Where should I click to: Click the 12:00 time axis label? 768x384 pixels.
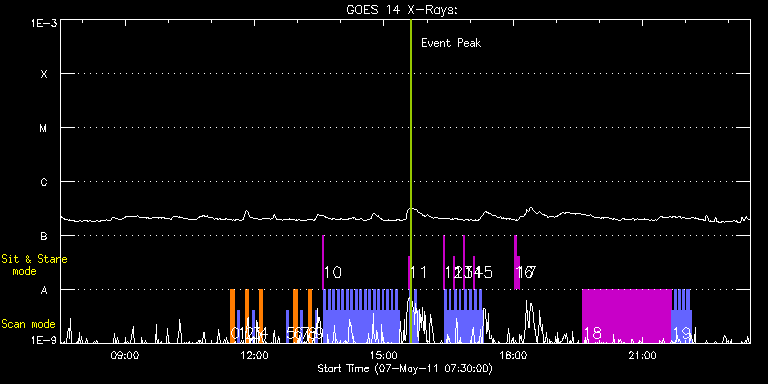tap(255, 356)
